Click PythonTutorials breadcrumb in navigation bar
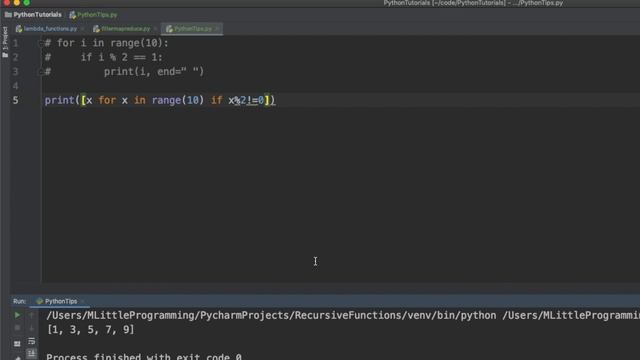This screenshot has height=360, width=640. (x=37, y=15)
